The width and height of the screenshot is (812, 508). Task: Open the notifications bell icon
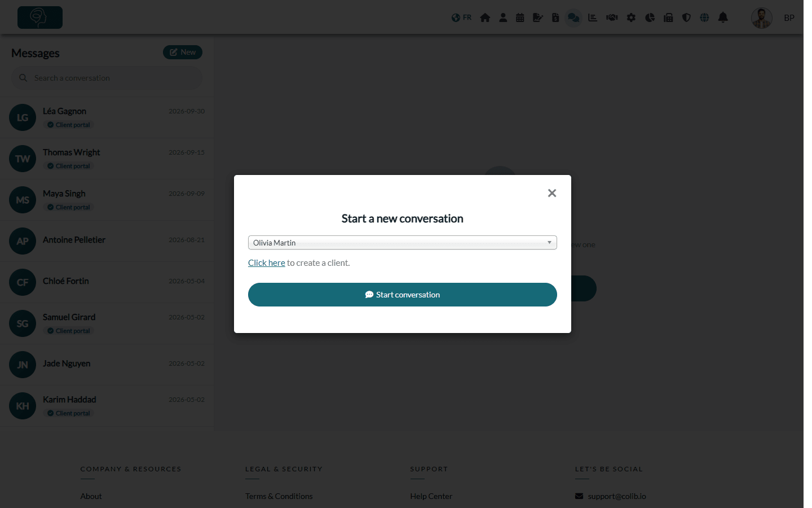click(x=723, y=17)
